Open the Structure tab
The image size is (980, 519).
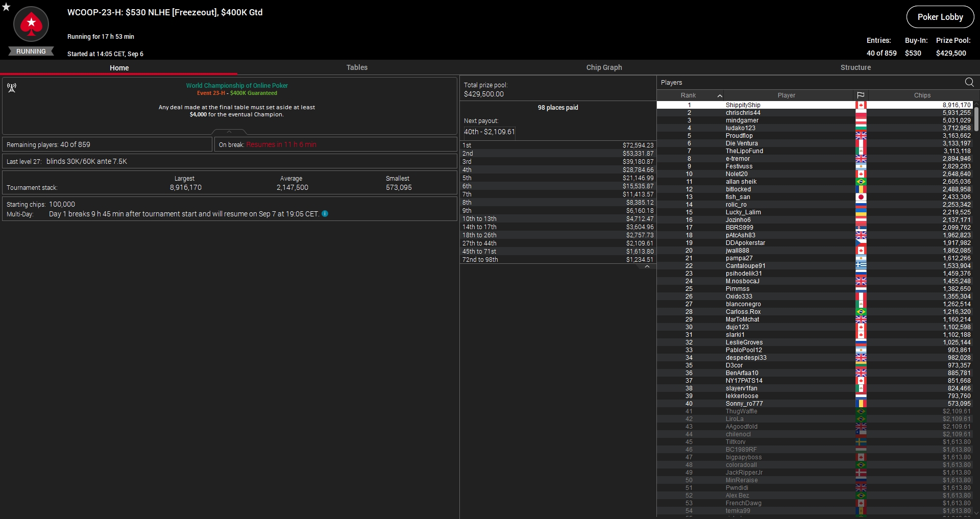(855, 67)
